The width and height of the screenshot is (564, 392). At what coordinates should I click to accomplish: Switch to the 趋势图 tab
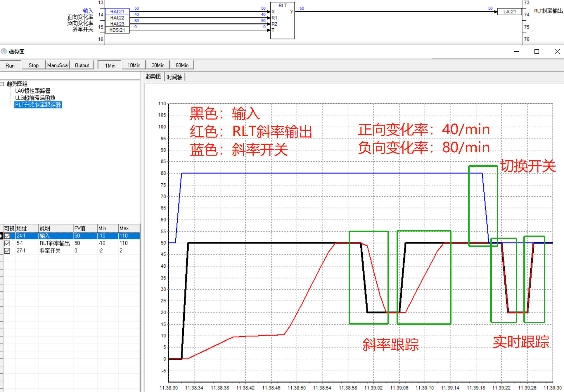coord(153,77)
